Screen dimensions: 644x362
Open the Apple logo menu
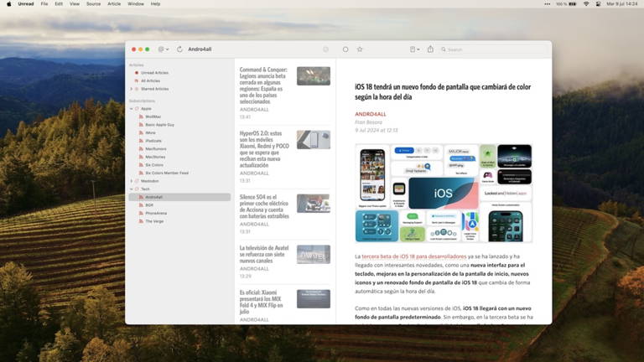click(8, 3)
